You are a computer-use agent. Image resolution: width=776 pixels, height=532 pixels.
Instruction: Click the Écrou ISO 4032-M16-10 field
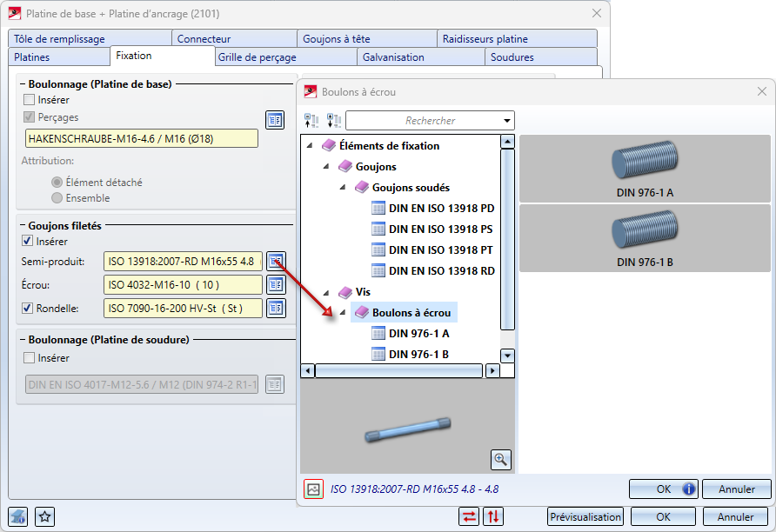click(183, 285)
